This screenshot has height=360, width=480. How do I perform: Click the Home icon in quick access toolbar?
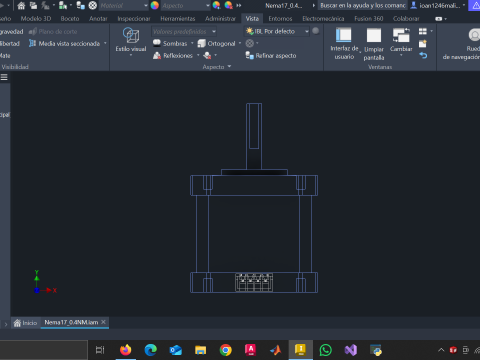click(x=21, y=5)
